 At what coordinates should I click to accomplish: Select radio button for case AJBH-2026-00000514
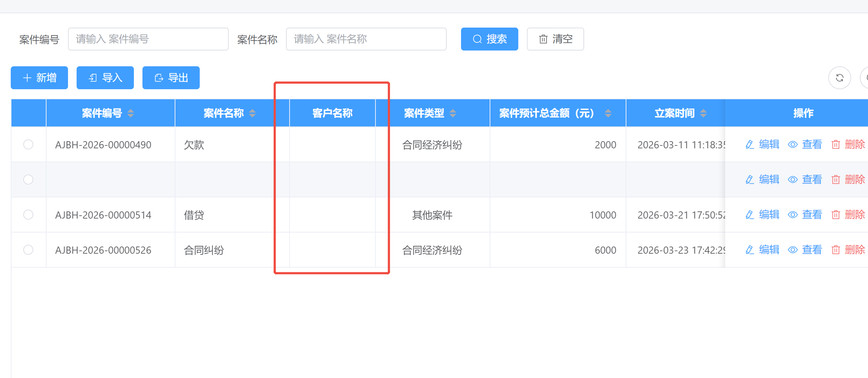tap(28, 215)
